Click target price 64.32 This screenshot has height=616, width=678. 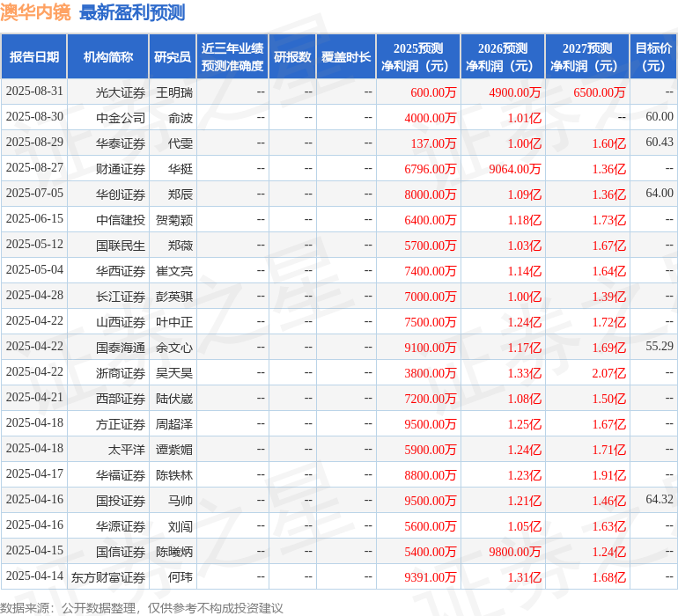660,499
